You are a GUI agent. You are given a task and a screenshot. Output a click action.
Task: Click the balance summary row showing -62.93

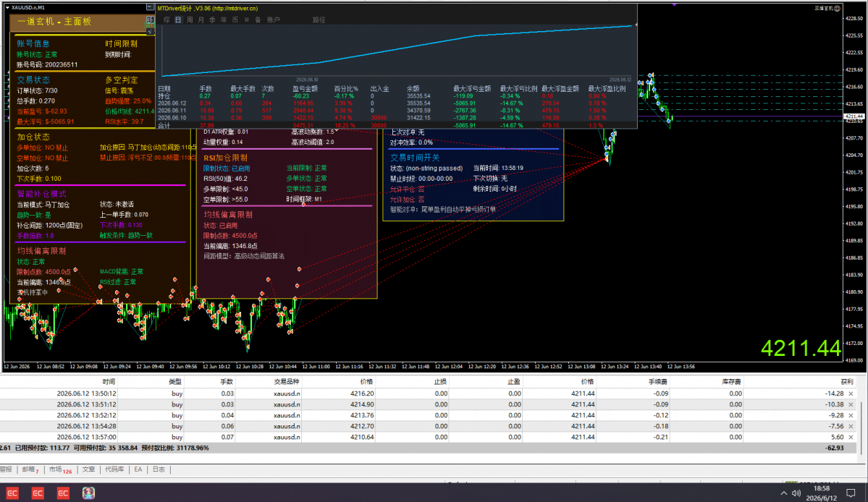[x=428, y=448]
